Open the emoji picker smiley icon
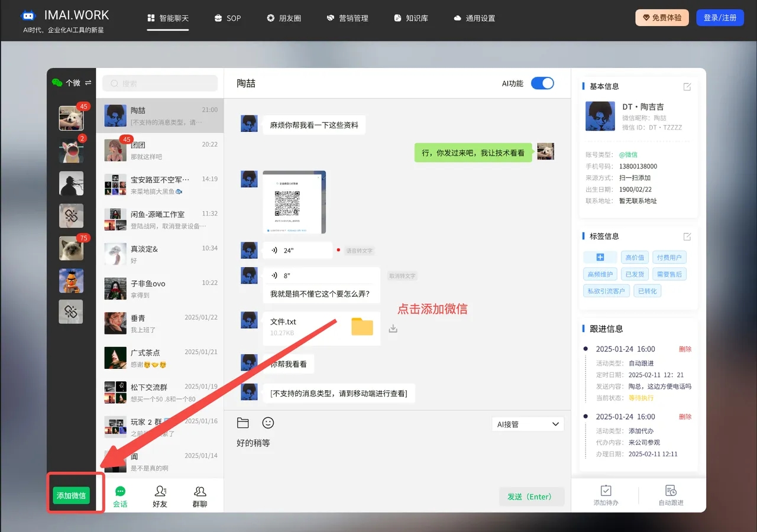757x532 pixels. click(x=268, y=423)
